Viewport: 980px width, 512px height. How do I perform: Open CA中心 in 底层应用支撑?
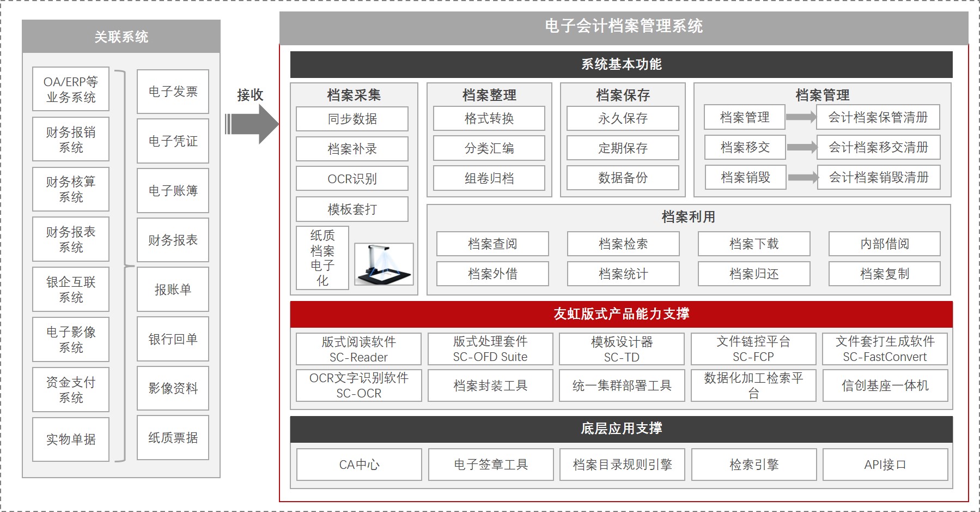coord(358,465)
